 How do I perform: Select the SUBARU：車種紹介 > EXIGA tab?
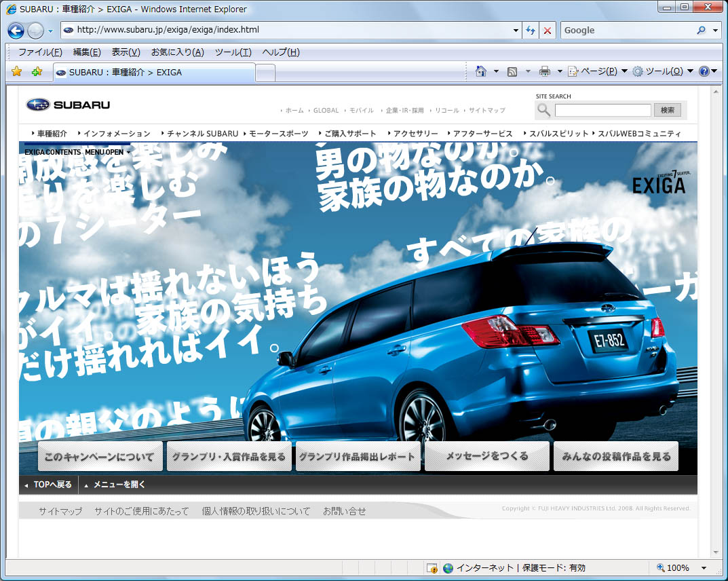tap(154, 73)
